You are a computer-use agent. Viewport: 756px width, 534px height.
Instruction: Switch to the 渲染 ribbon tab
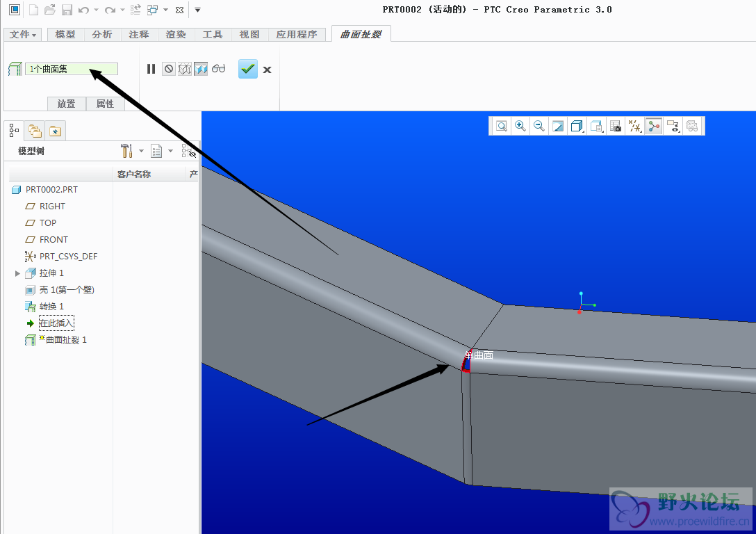[176, 34]
